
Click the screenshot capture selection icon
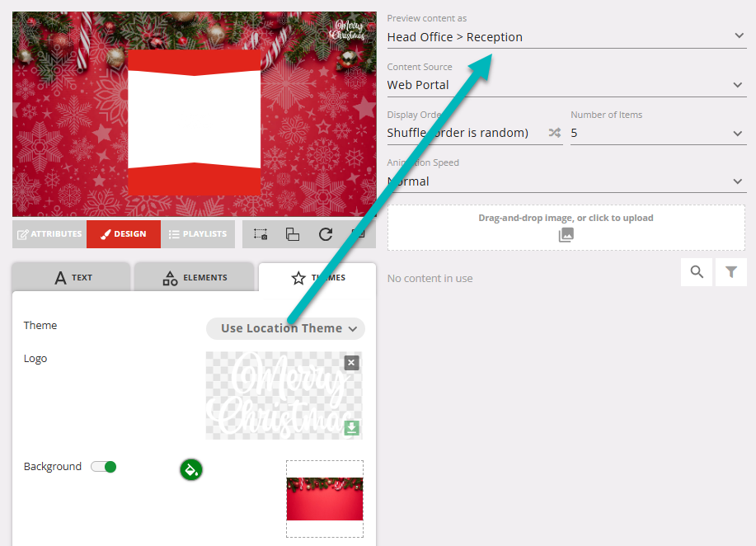pos(260,234)
